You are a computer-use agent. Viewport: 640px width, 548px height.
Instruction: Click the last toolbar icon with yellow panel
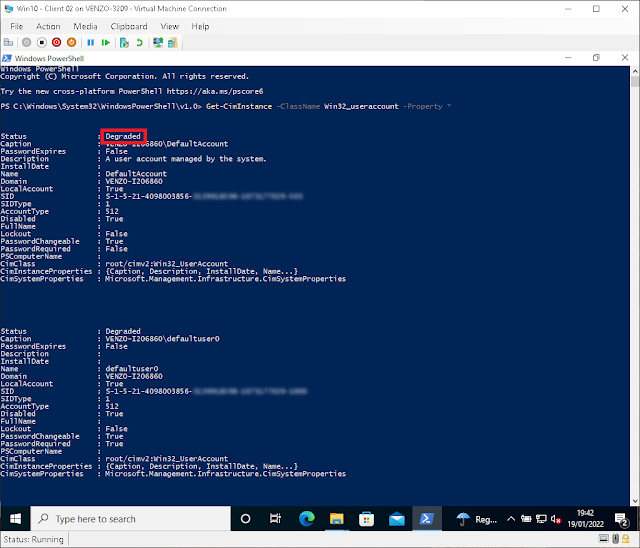173,42
